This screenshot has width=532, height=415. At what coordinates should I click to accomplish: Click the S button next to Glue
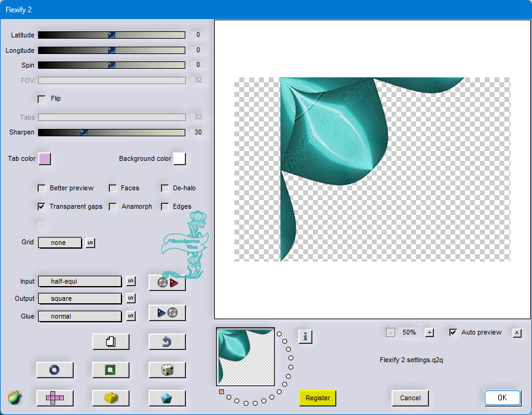[x=131, y=316]
